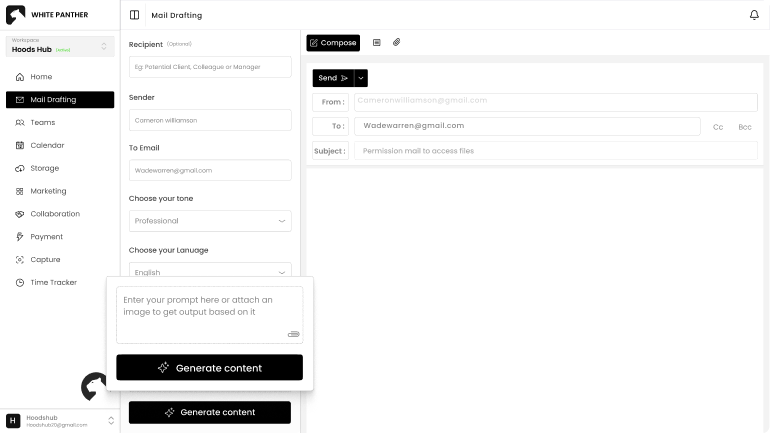Click the Hoodshub avatar icon
Screen dimensions: 770x433
pos(13,421)
